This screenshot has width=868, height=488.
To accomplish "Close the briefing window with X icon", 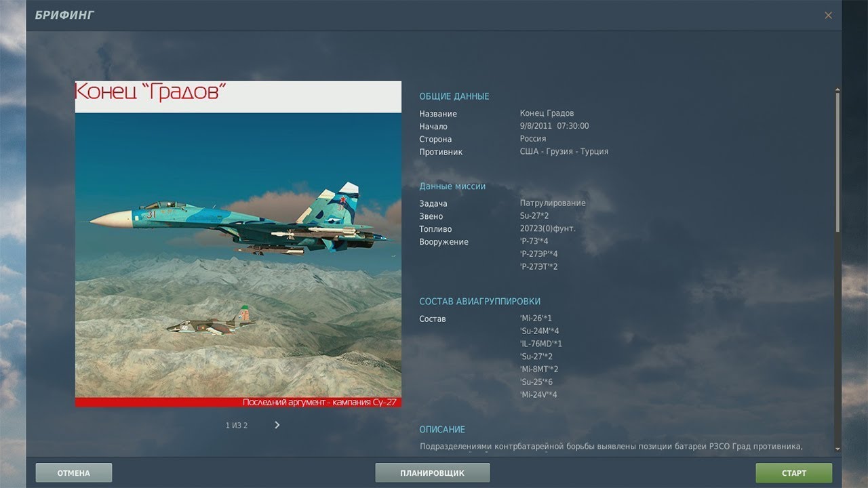I will pyautogui.click(x=828, y=15).
